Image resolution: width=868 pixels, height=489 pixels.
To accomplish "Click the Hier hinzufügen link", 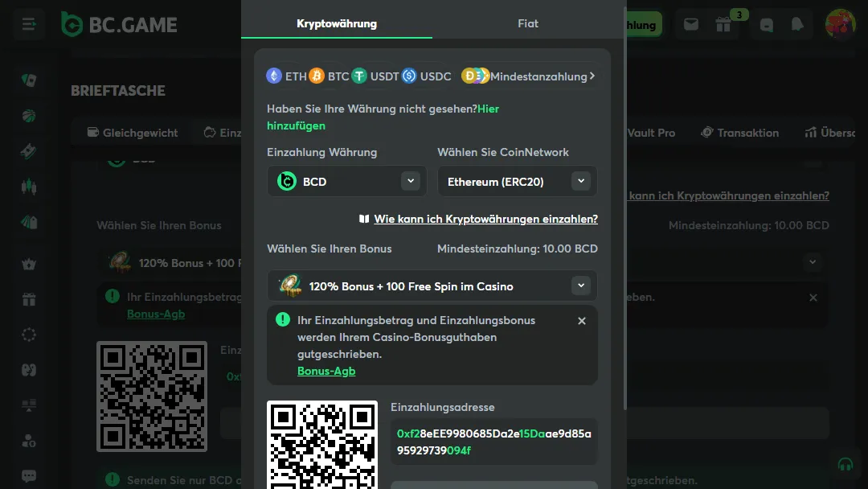I will (x=383, y=117).
